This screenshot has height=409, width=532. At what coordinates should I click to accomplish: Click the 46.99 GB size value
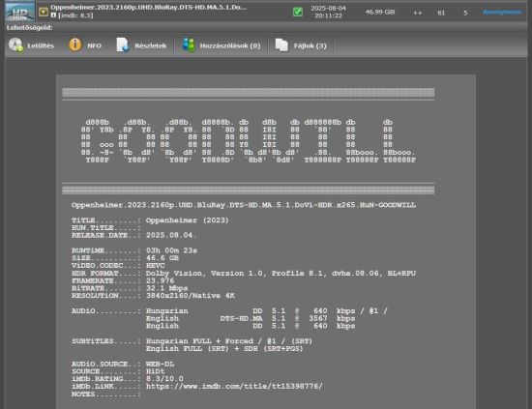[x=380, y=13]
